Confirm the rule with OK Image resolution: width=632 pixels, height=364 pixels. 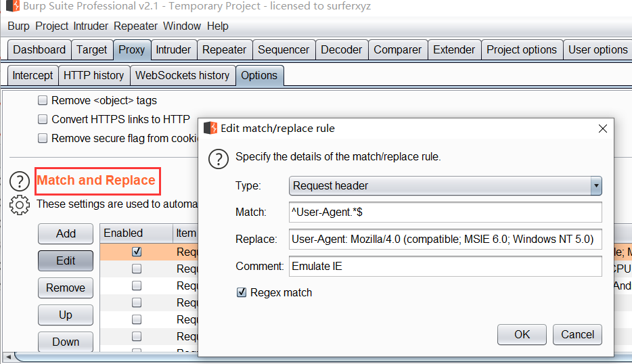[522, 335]
